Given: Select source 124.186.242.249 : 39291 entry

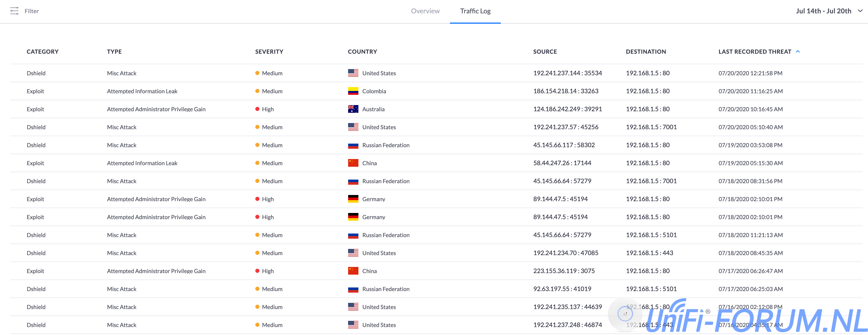Looking at the screenshot, I should [x=567, y=109].
